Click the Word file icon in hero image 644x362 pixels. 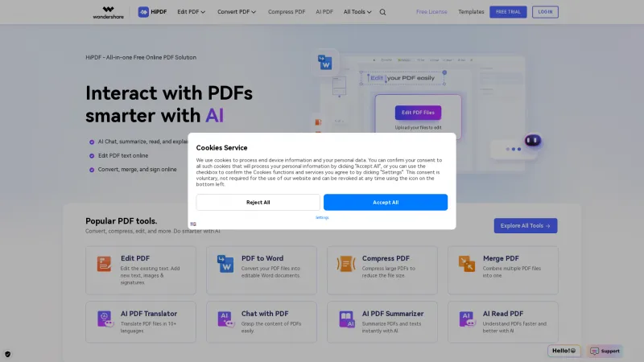point(325,63)
